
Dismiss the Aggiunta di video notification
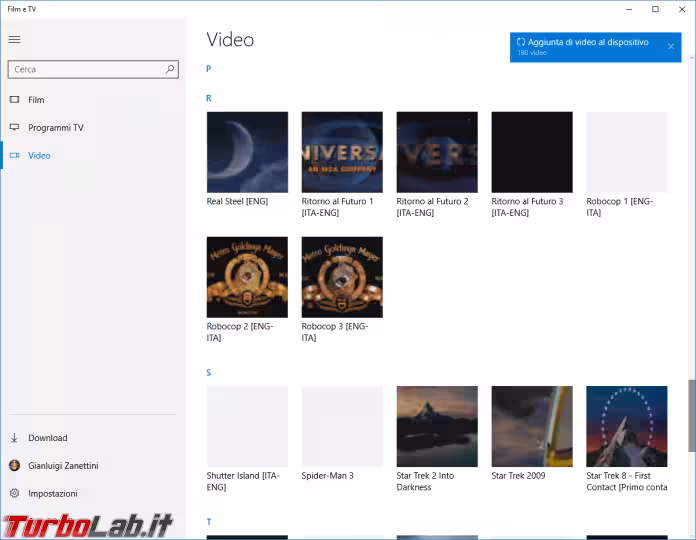pyautogui.click(x=671, y=46)
